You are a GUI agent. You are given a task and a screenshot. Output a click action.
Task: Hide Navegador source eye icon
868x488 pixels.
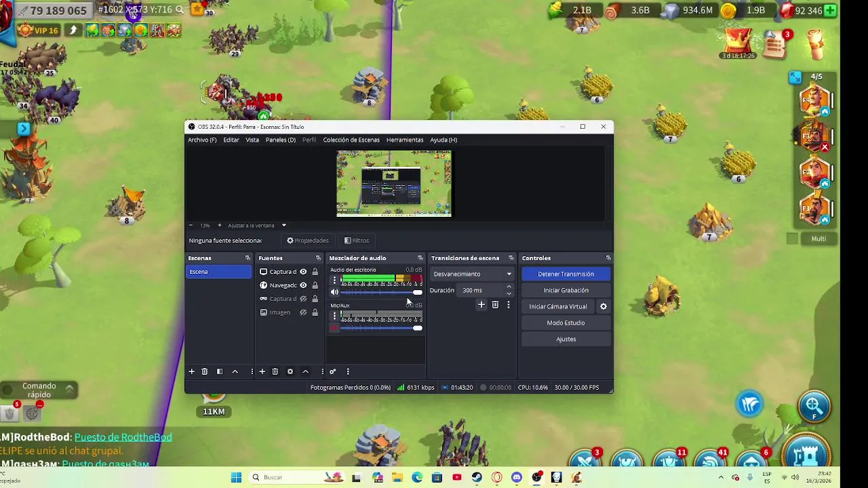pos(303,285)
